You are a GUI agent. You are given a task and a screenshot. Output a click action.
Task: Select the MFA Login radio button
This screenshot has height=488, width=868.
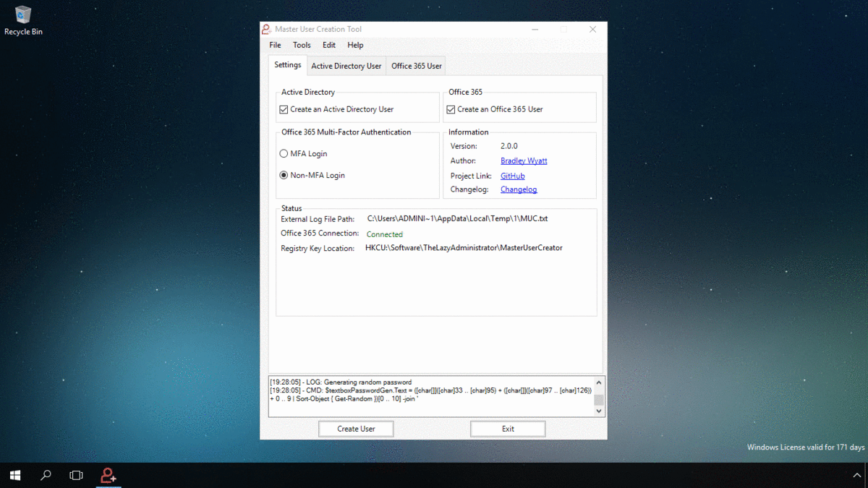[284, 153]
